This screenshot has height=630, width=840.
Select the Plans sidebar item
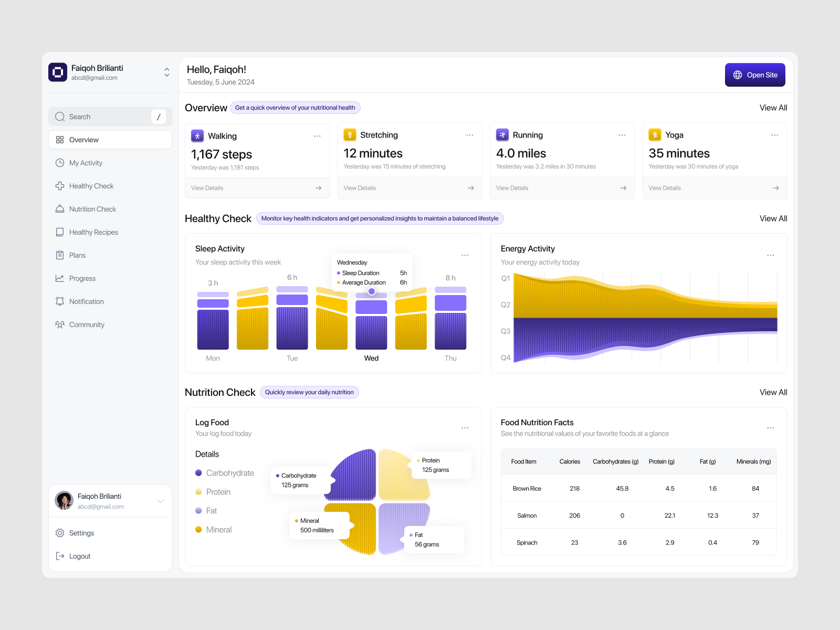77,255
